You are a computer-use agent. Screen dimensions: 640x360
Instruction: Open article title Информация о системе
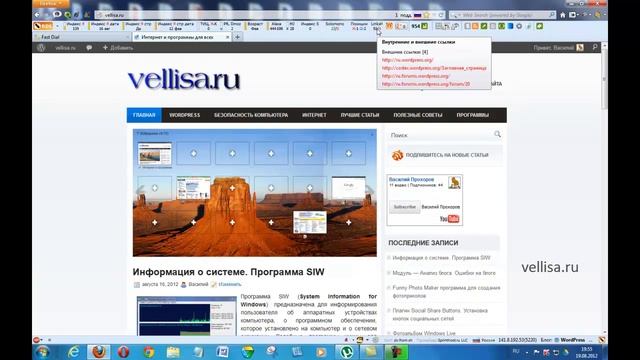click(x=228, y=272)
